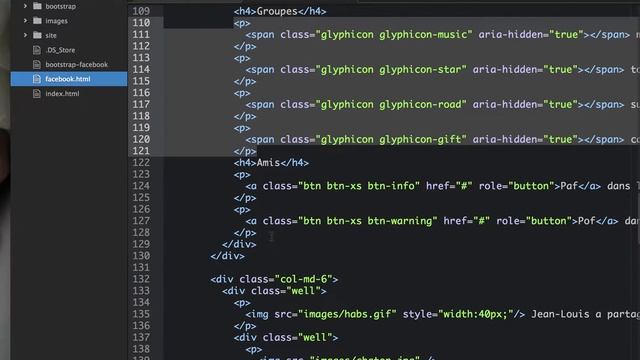
Task: Click line number 109 in gutter
Action: (x=141, y=11)
